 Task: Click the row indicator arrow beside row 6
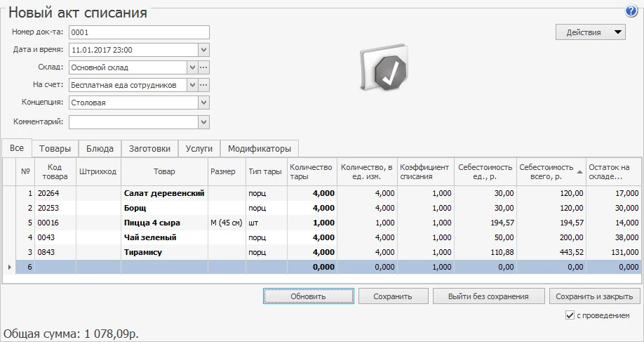8,267
